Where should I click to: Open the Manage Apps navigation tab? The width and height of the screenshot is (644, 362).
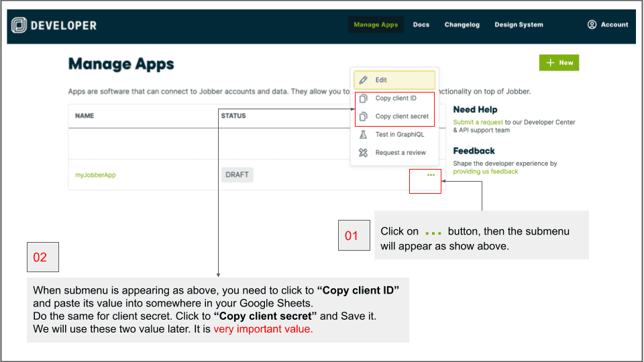(376, 25)
